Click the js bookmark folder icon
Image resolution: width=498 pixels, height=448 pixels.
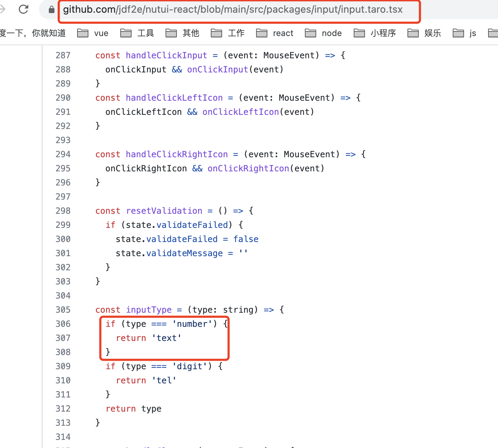(x=458, y=33)
